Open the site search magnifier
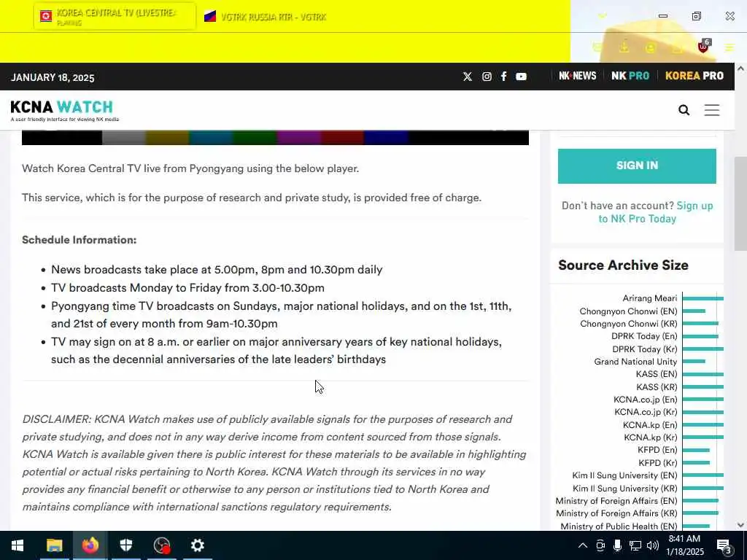 pos(684,110)
